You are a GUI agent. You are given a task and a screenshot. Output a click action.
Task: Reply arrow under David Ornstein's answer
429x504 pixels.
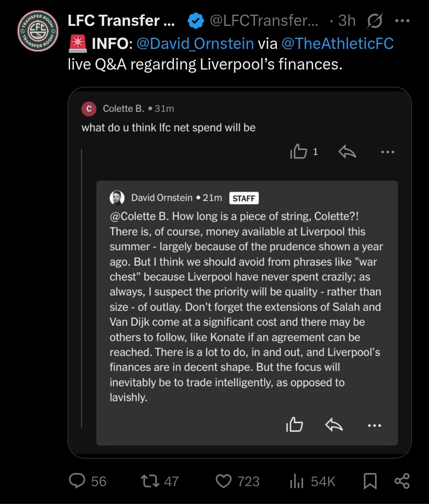(334, 425)
